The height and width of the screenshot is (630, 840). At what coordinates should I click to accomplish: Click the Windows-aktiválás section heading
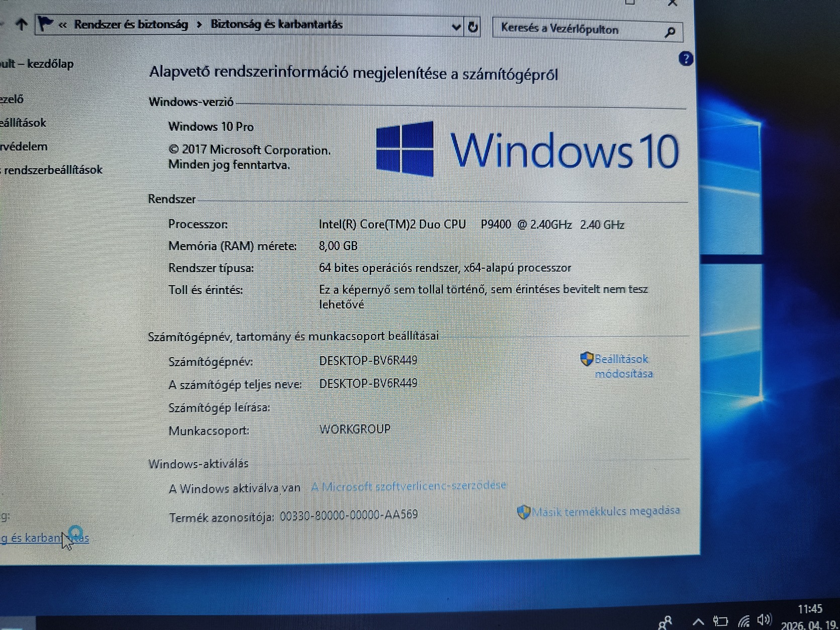[x=198, y=464]
